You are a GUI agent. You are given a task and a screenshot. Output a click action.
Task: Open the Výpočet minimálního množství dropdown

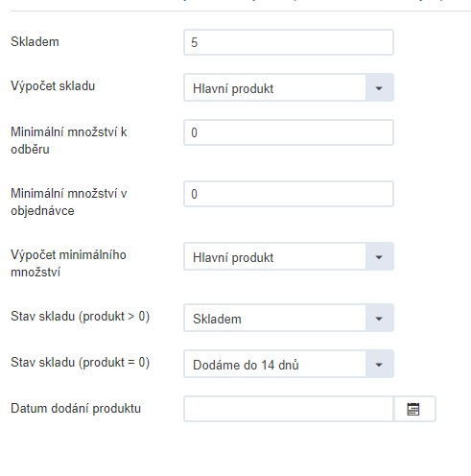pos(289,256)
